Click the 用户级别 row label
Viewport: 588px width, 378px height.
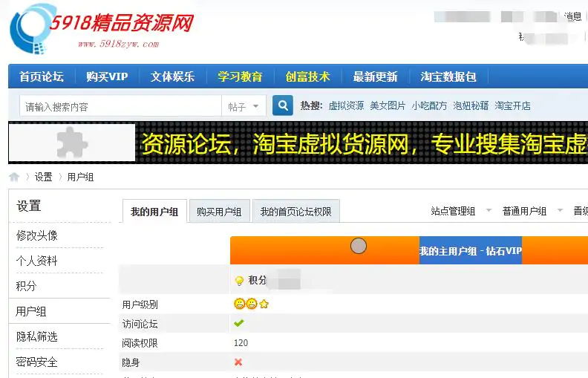(140, 304)
